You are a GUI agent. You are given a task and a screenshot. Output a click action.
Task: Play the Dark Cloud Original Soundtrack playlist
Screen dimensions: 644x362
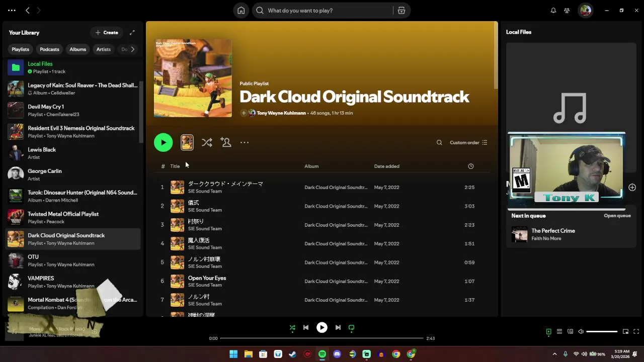coord(163,142)
